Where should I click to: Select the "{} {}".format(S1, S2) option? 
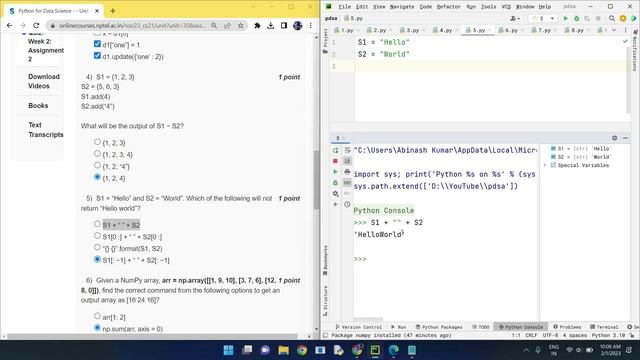[x=97, y=247]
